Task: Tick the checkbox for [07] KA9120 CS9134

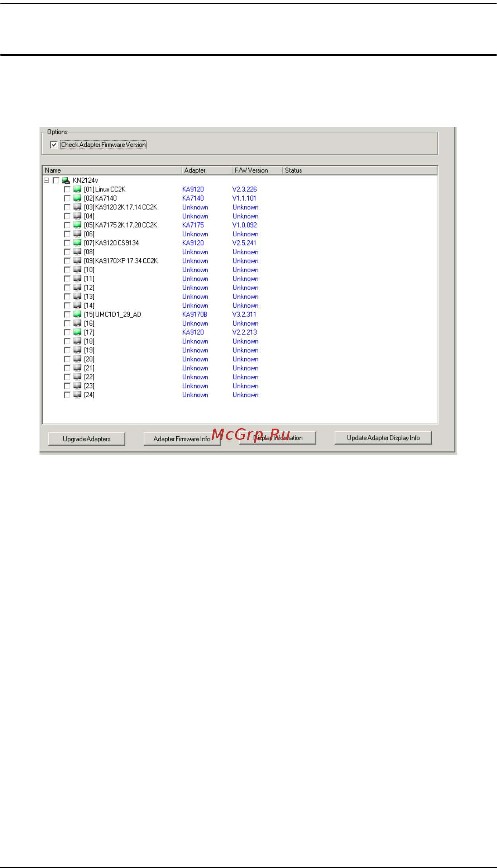Action: (x=67, y=243)
